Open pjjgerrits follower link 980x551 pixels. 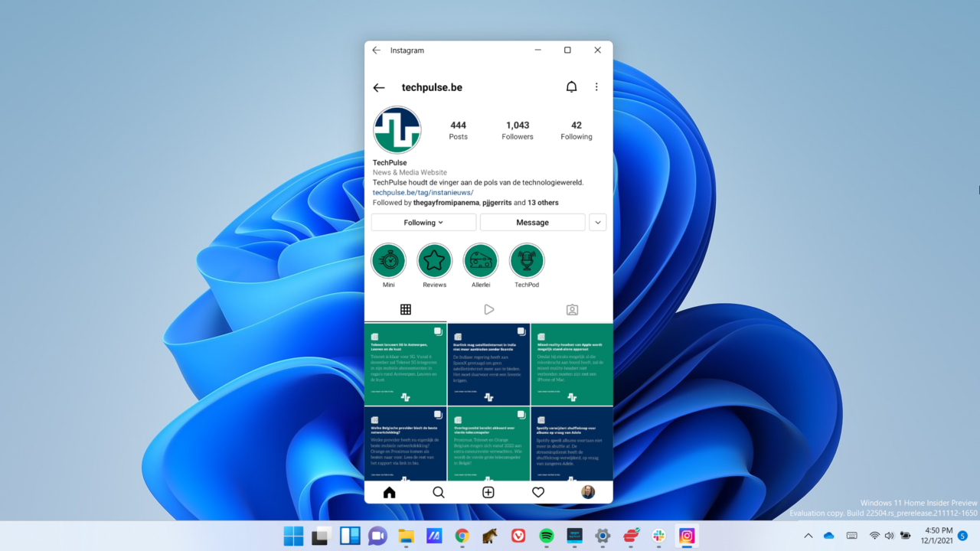coord(496,203)
